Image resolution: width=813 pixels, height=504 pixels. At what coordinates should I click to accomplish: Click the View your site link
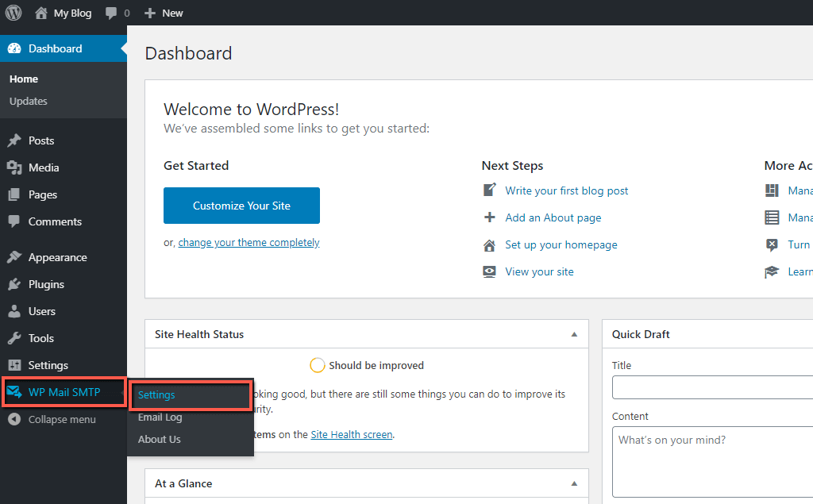pos(539,271)
